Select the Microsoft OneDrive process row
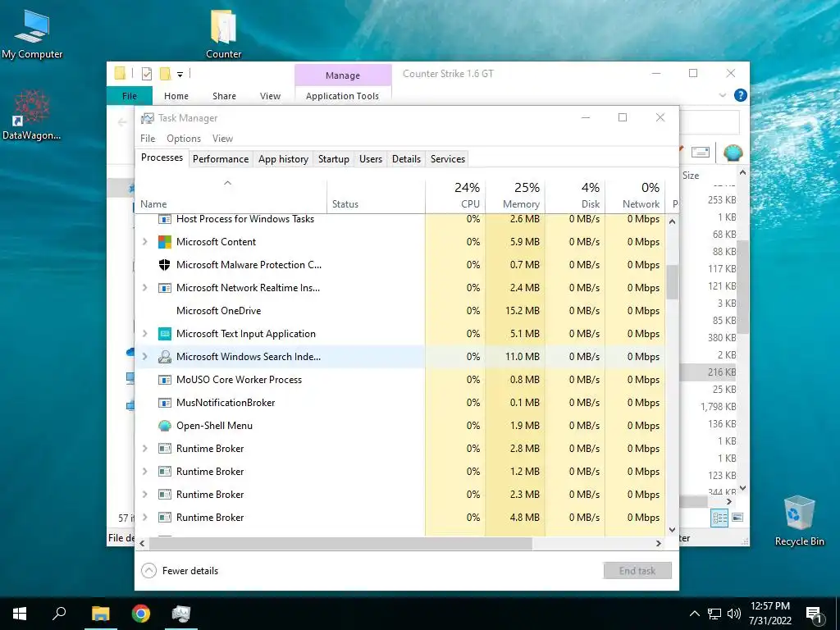Image resolution: width=840 pixels, height=630 pixels. [400, 311]
